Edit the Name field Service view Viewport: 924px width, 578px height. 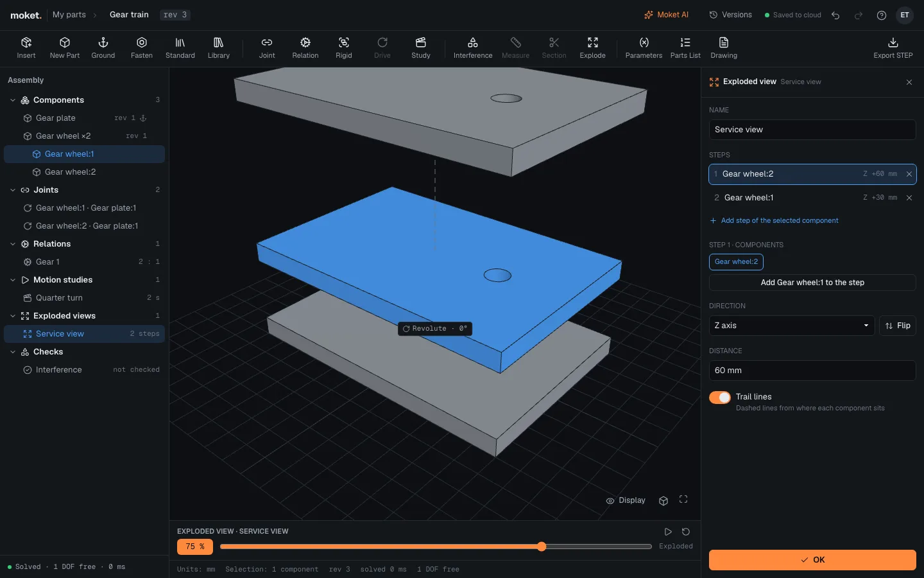coord(812,130)
